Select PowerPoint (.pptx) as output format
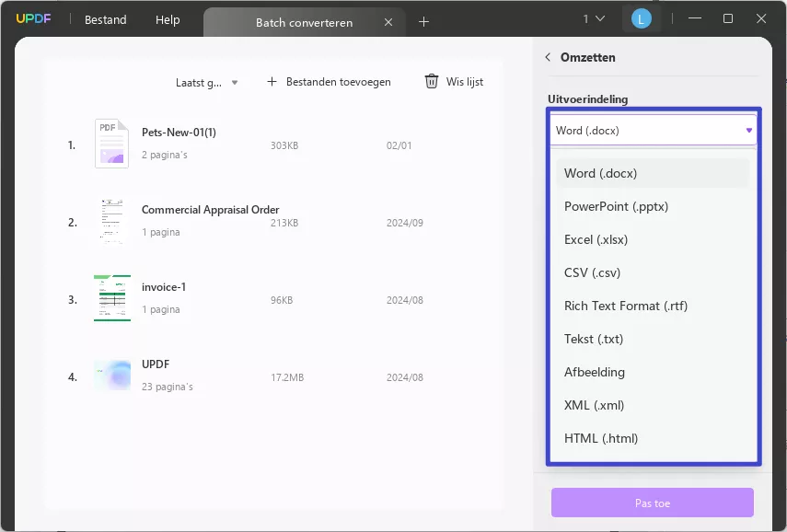This screenshot has height=532, width=787. [615, 206]
